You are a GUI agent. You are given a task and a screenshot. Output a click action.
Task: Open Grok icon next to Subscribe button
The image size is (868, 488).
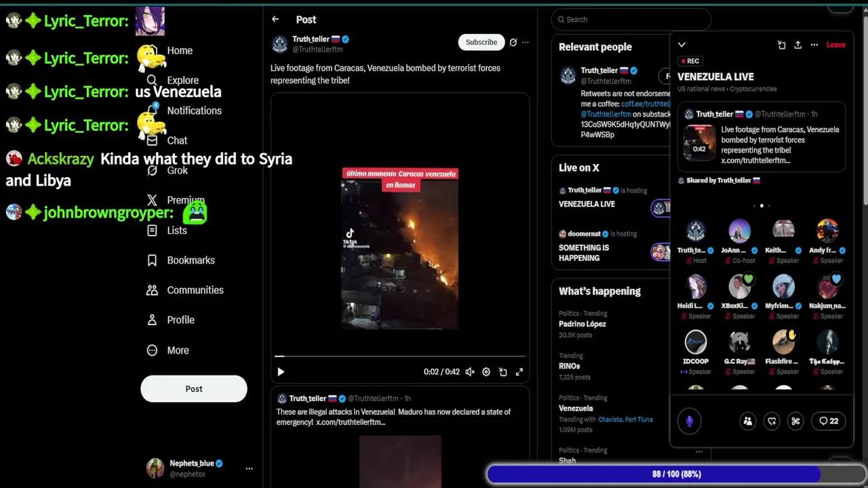point(513,42)
